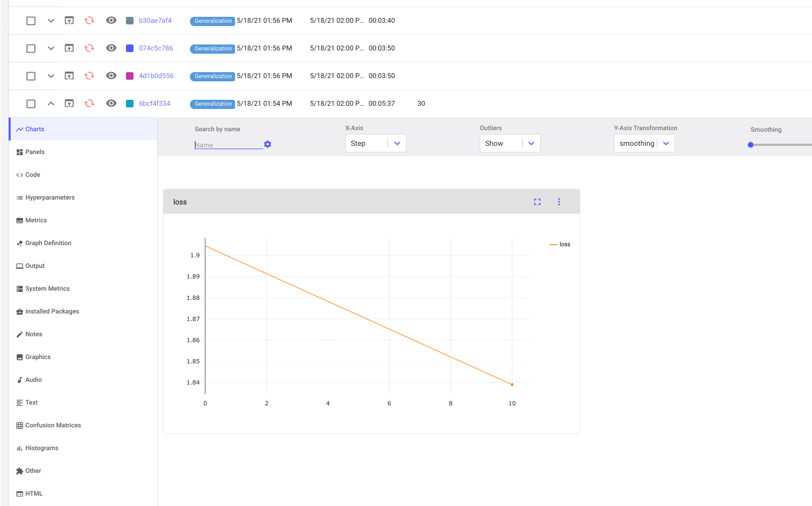Image resolution: width=812 pixels, height=506 pixels.
Task: Check the checkbox for experiment 4d1b0d556
Action: [31, 75]
